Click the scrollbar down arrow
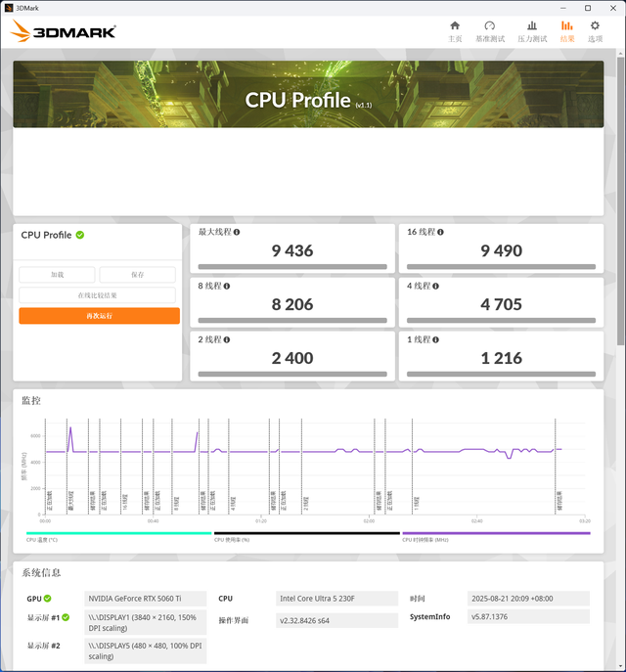The image size is (626, 672). (x=620, y=667)
